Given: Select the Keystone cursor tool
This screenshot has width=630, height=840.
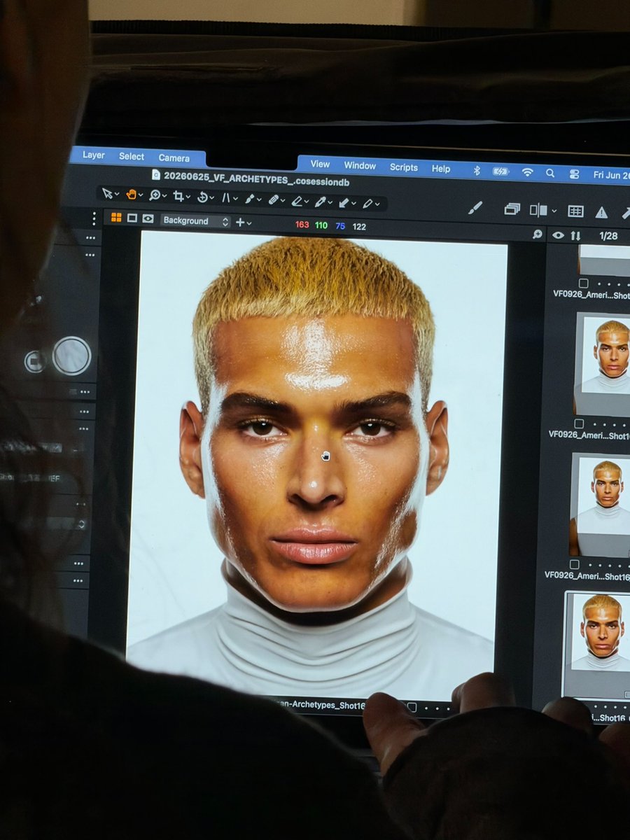Looking at the screenshot, I should (x=226, y=198).
